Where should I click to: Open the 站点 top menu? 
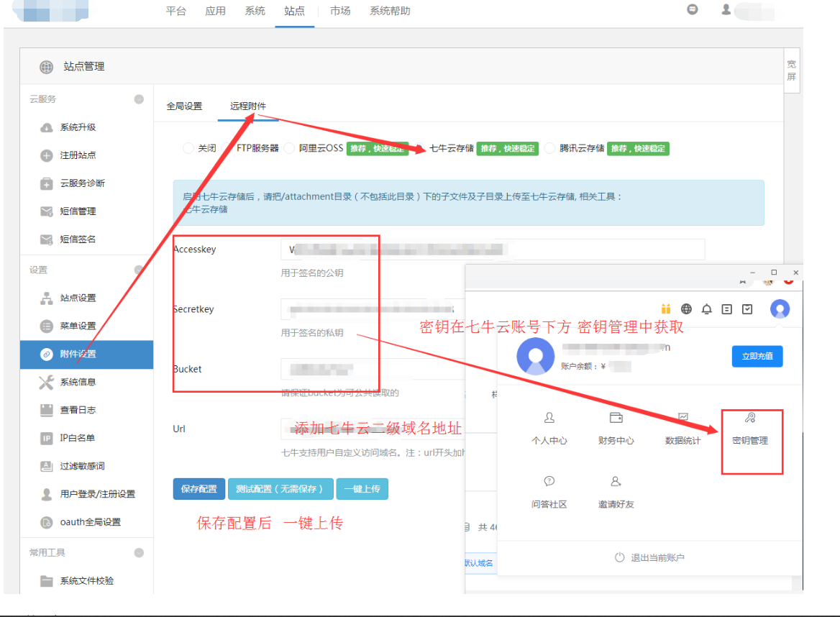point(295,12)
